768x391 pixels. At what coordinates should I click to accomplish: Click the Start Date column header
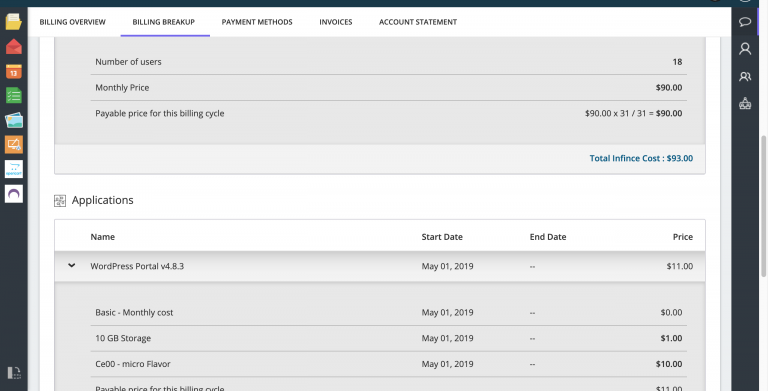442,237
